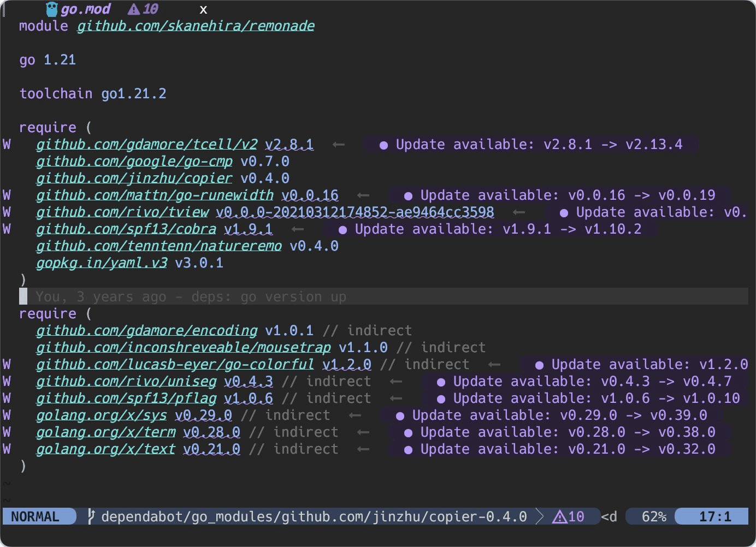Open the gopkg.in/yaml.v3 link
Viewport: 756px width, 547px height.
pos(102,263)
